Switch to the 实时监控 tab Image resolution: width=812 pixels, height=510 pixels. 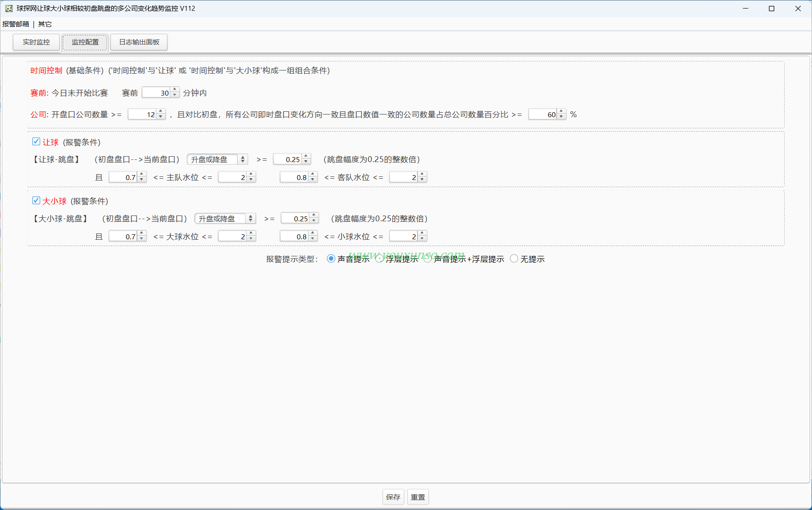pyautogui.click(x=36, y=42)
